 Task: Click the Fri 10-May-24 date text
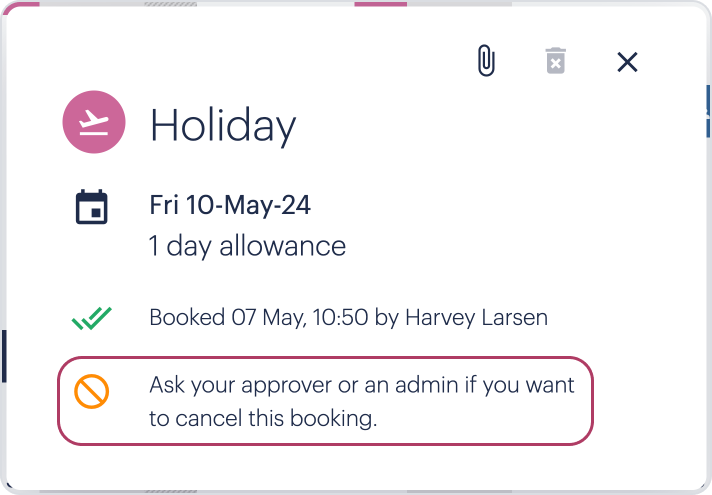tap(230, 205)
